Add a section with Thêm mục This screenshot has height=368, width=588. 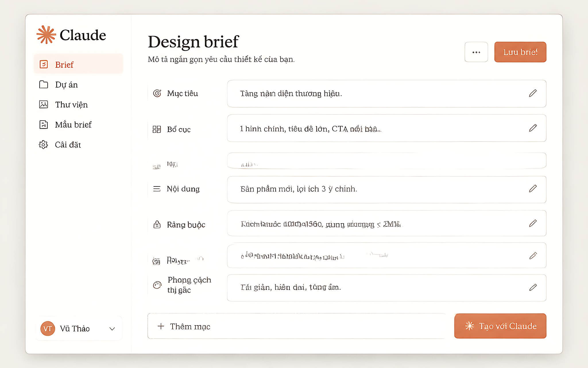297,326
